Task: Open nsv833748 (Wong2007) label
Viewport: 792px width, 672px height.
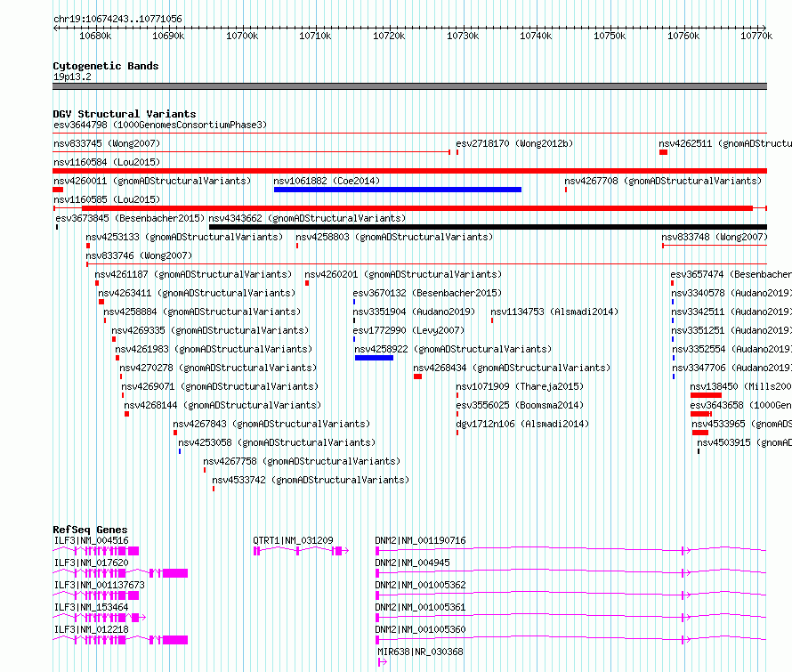Action: (x=715, y=237)
